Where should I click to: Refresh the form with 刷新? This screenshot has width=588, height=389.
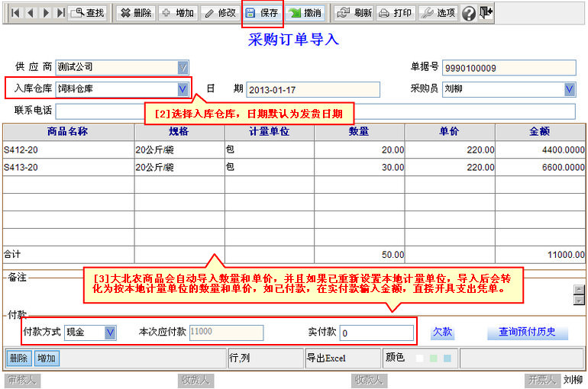(354, 13)
